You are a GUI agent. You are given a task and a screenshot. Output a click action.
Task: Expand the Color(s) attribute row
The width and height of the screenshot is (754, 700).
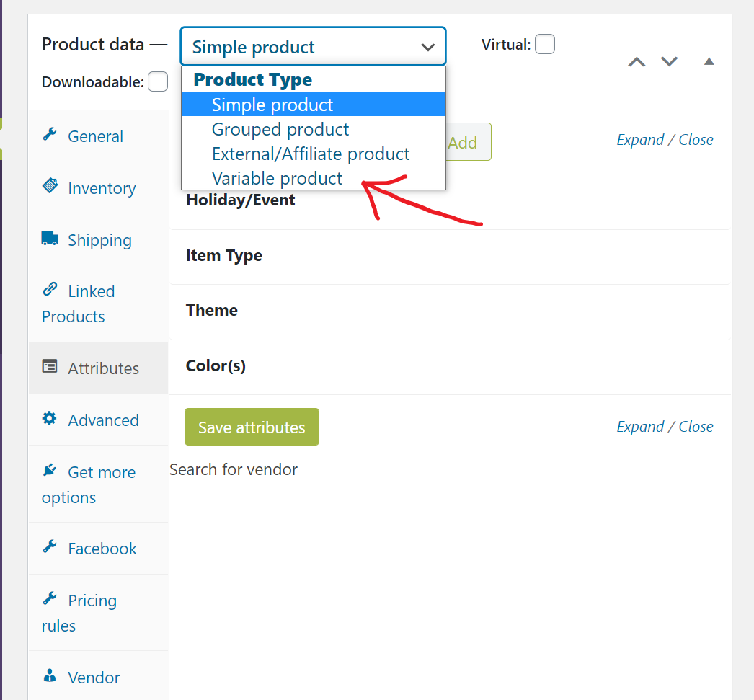450,368
